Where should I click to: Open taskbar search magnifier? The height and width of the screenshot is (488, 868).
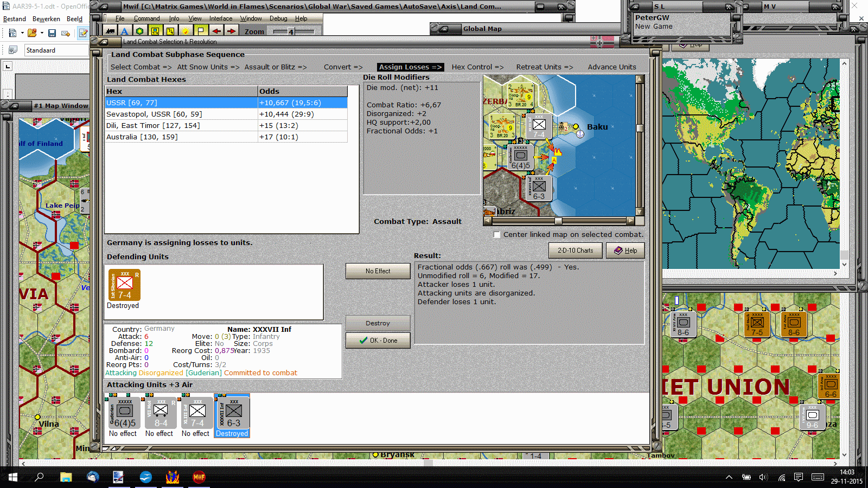39,477
